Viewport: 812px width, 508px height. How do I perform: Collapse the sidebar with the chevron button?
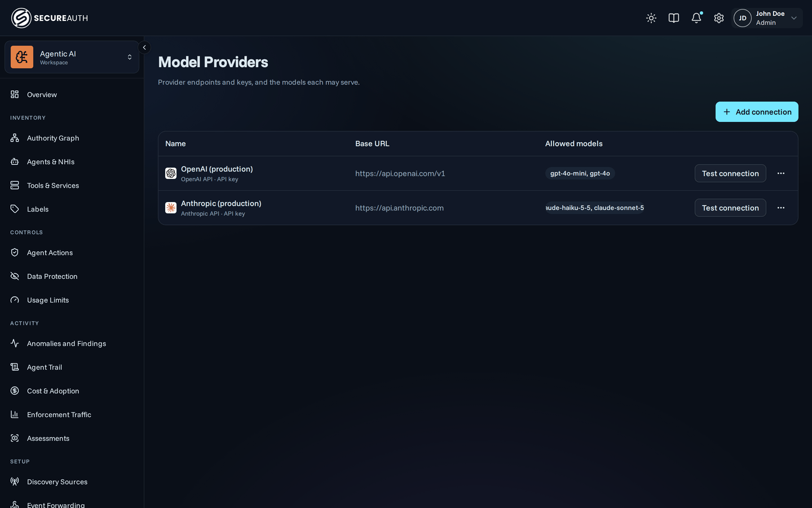tap(144, 47)
